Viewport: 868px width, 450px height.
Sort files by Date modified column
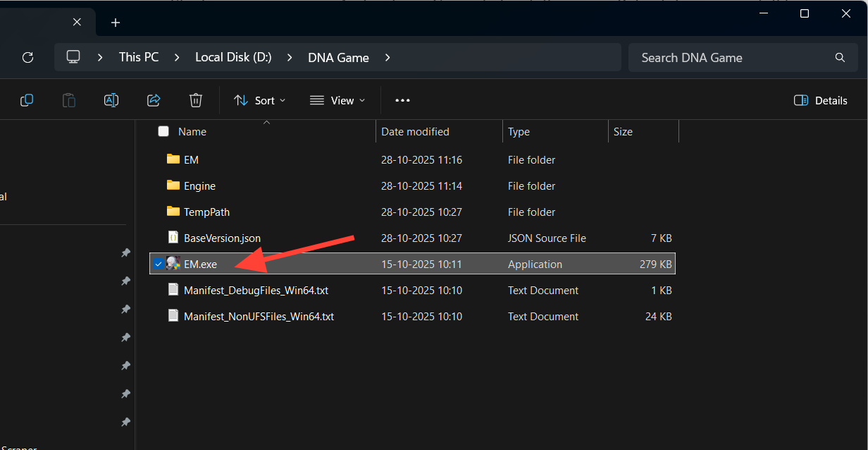[415, 131]
